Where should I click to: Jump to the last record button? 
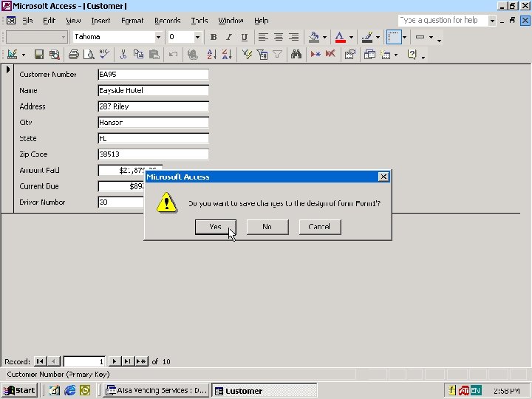pyautogui.click(x=127, y=361)
